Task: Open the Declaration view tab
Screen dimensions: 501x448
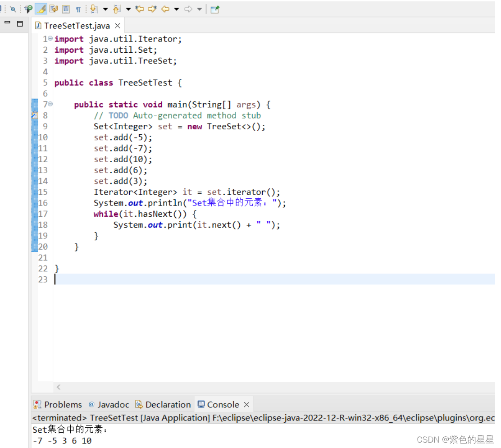Action: coord(163,405)
